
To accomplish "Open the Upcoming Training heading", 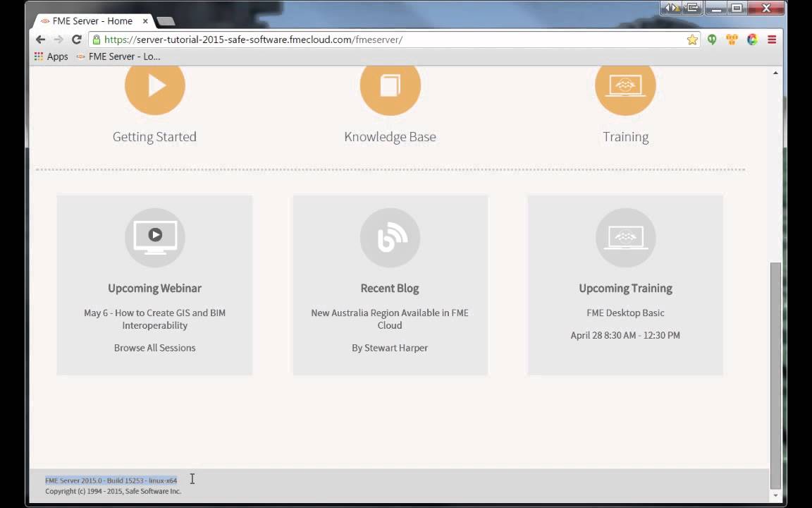I will pyautogui.click(x=626, y=288).
